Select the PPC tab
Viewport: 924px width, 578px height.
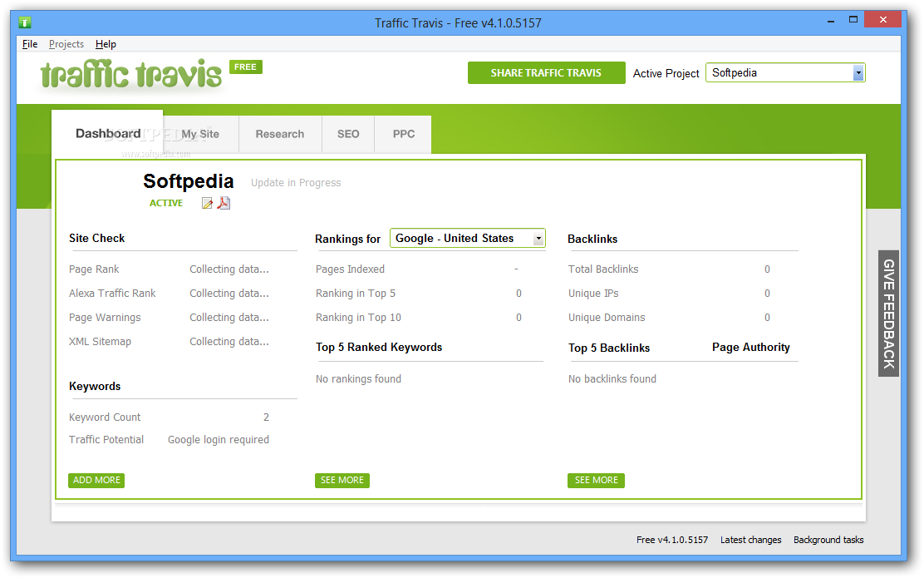tap(404, 134)
